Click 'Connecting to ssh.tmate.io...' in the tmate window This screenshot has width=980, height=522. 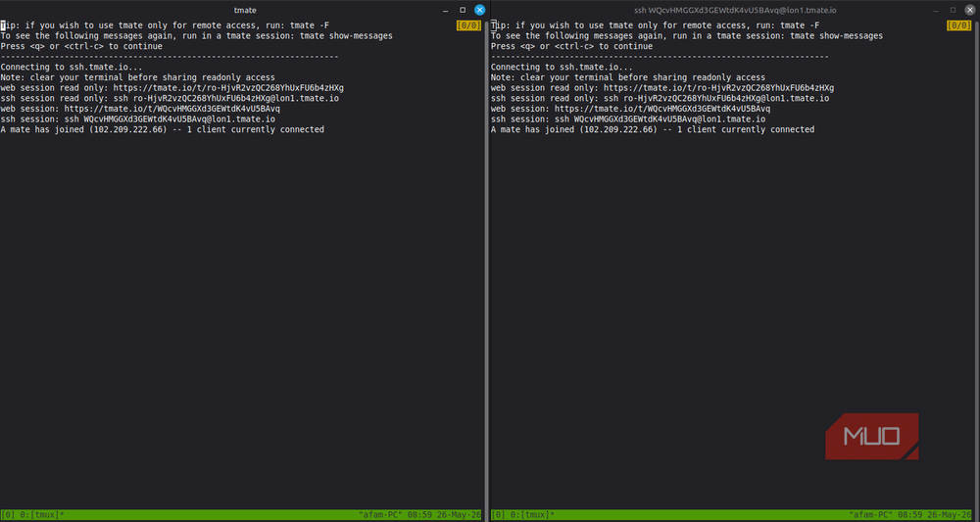click(x=72, y=68)
